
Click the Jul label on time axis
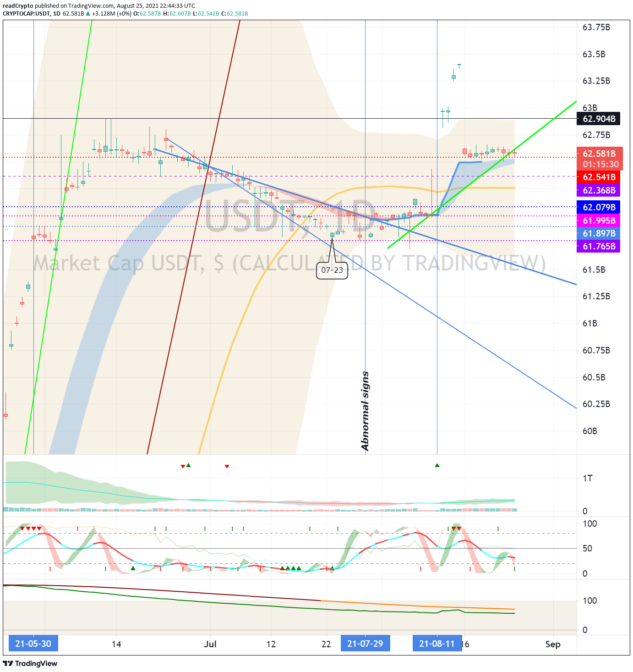coord(210,644)
